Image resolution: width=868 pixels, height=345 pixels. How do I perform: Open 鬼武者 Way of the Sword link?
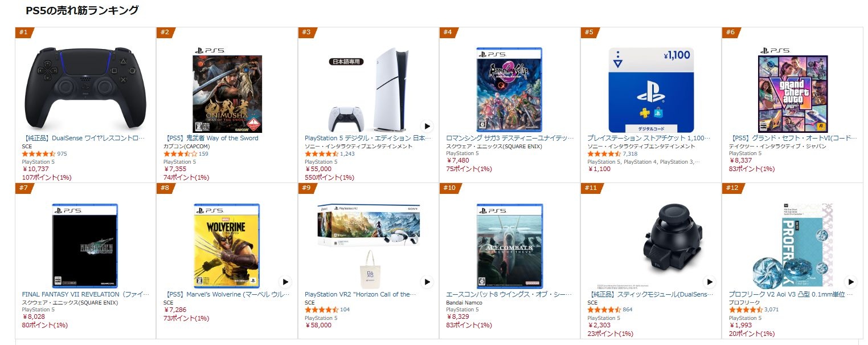tap(211, 138)
